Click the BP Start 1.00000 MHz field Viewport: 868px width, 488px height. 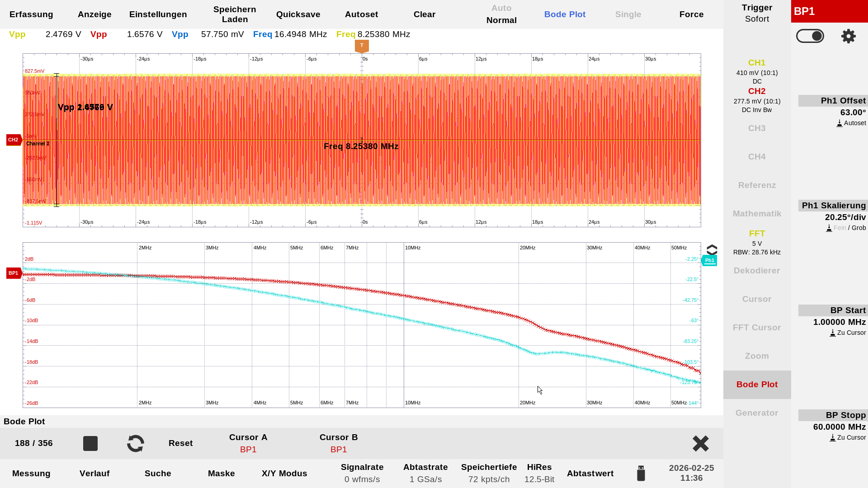tap(839, 322)
